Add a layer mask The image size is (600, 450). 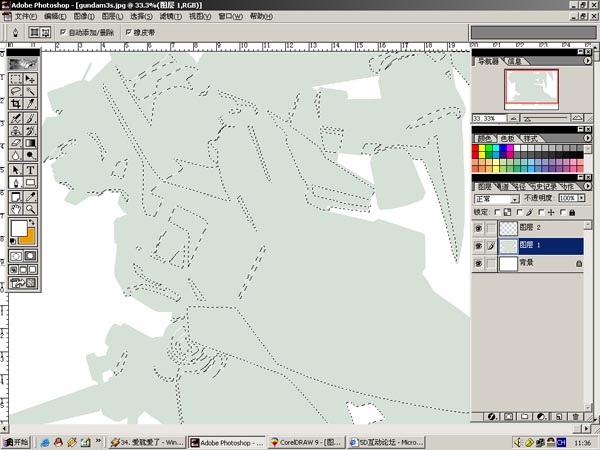coord(508,416)
